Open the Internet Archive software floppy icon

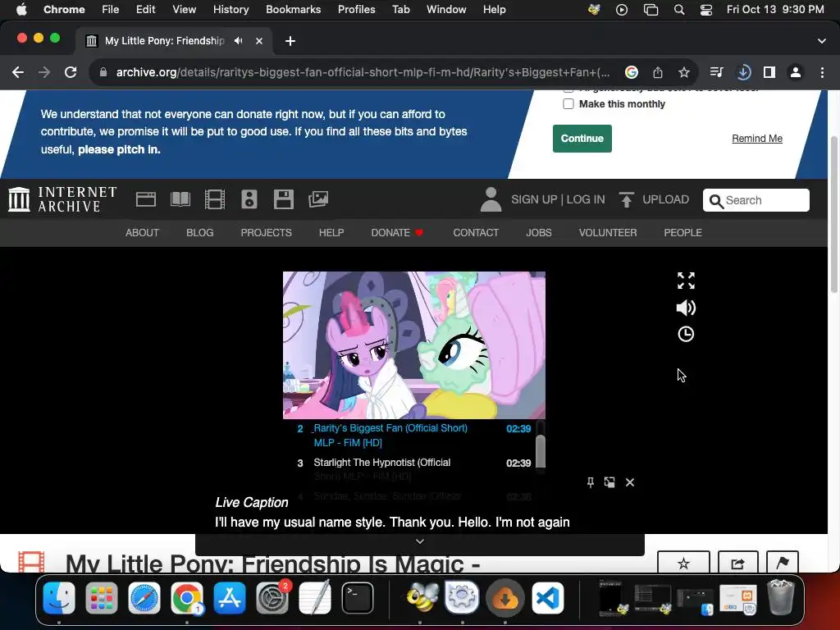283,199
